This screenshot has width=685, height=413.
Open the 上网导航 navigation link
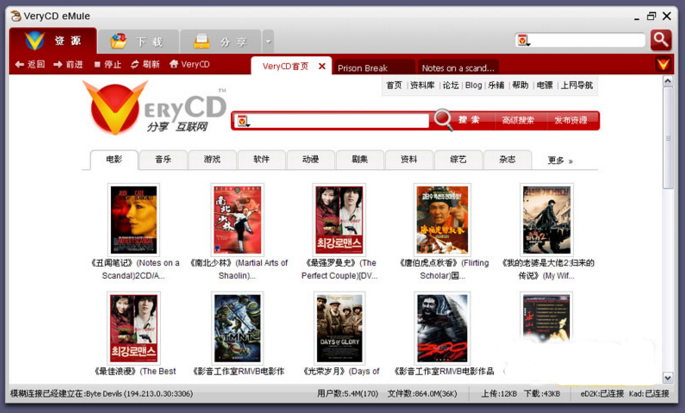point(577,85)
